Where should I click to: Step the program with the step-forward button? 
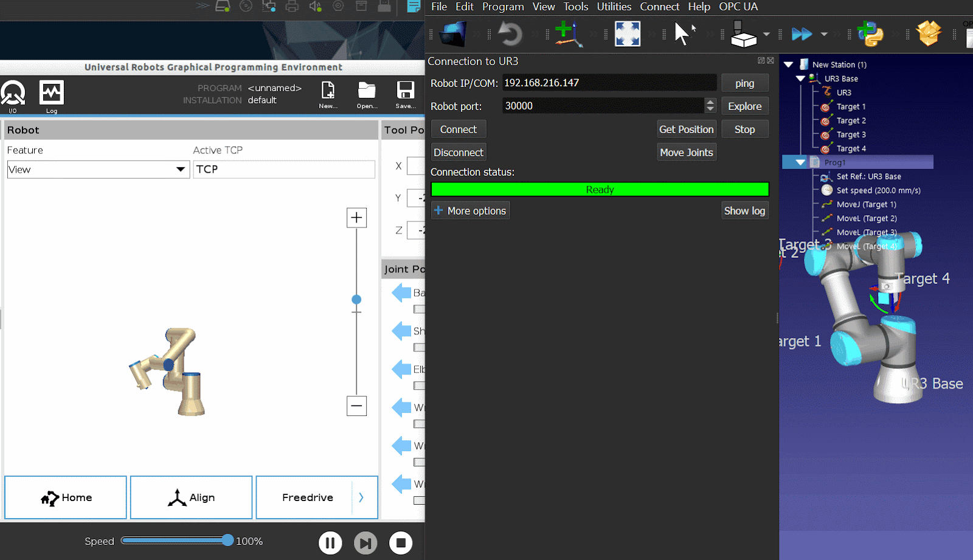[x=365, y=543]
